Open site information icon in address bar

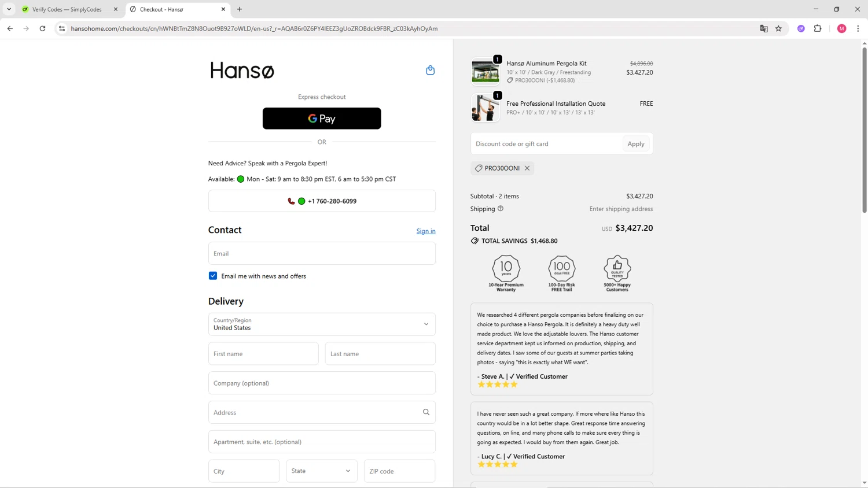62,28
